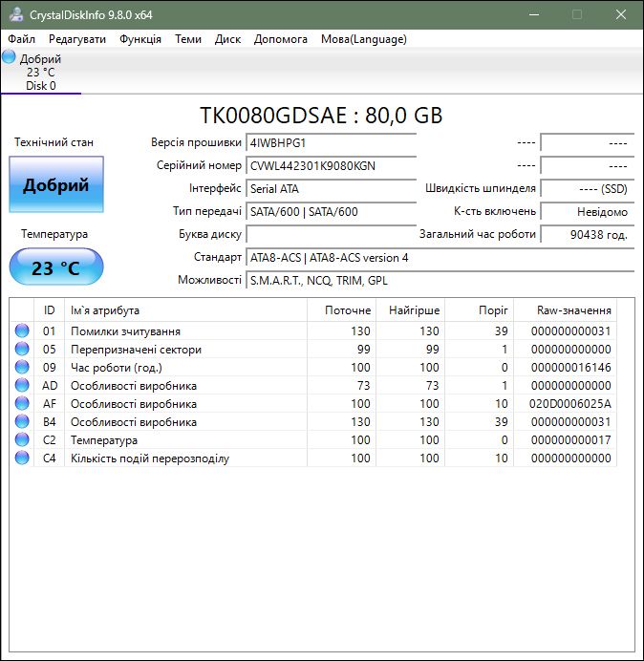Click the Raw-значення column header
Viewport: 644px width, 661px height.
click(x=565, y=310)
